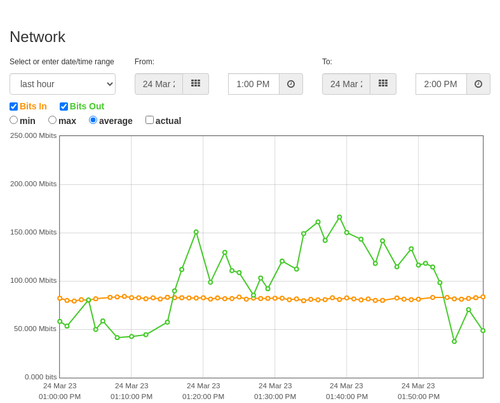Click the 50.000 Mbits axis label
Screen dimensions: 500x403
pyautogui.click(x=35, y=329)
